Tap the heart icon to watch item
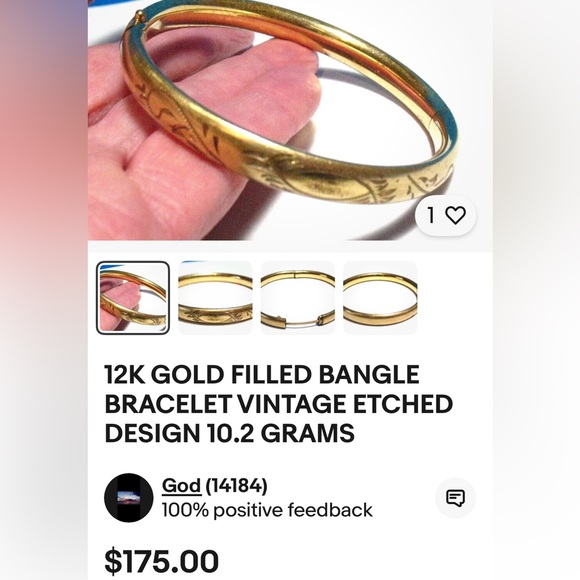The image size is (580, 580). (455, 215)
